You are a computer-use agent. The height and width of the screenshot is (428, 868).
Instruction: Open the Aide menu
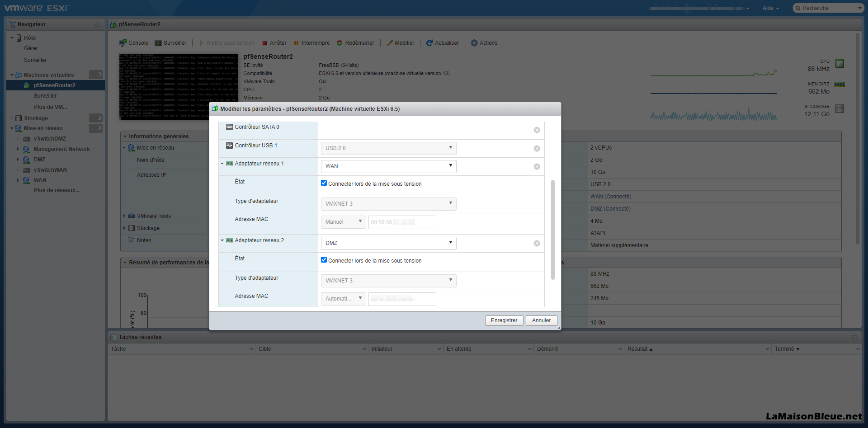(771, 8)
